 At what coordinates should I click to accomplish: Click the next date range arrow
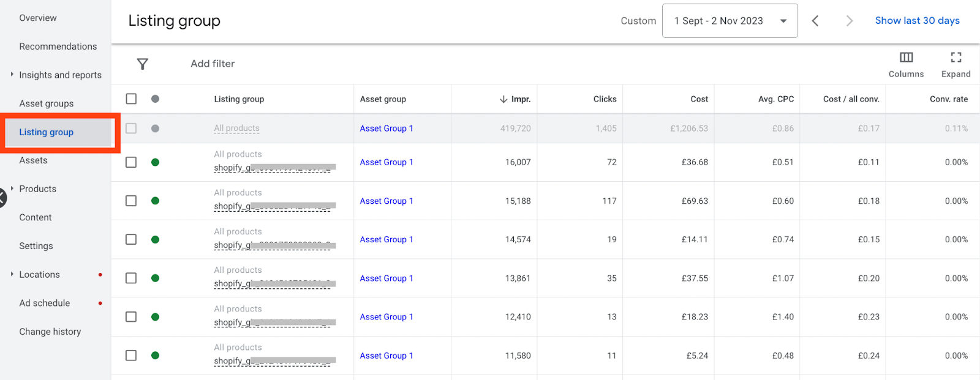(x=849, y=21)
